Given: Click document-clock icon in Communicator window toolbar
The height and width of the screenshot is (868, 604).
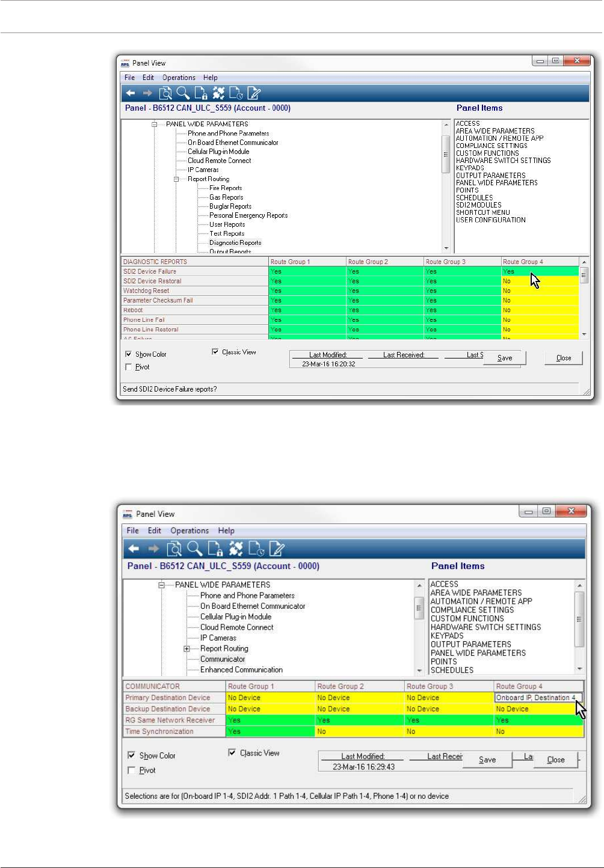Looking at the screenshot, I should click(256, 549).
